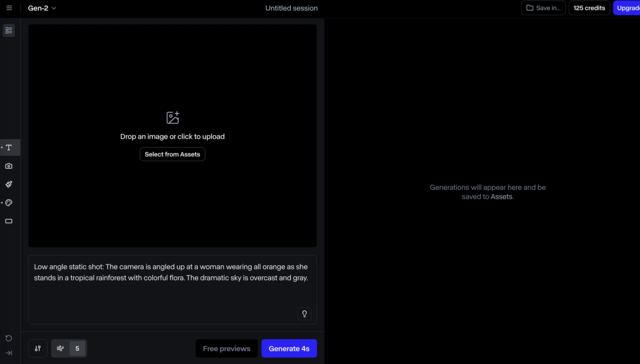Image resolution: width=640 pixels, height=364 pixels.
Task: Click Generate 4s button
Action: [x=289, y=348]
